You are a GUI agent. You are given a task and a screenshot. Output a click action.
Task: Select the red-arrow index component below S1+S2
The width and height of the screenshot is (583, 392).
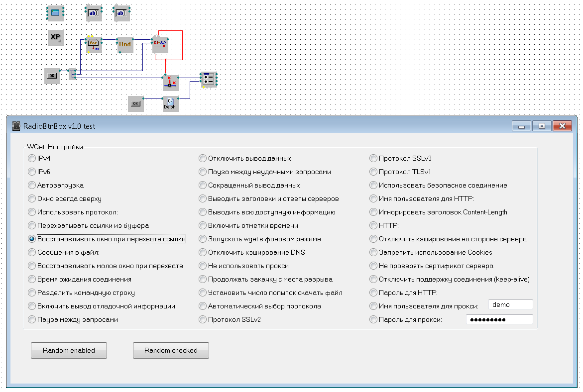(170, 83)
